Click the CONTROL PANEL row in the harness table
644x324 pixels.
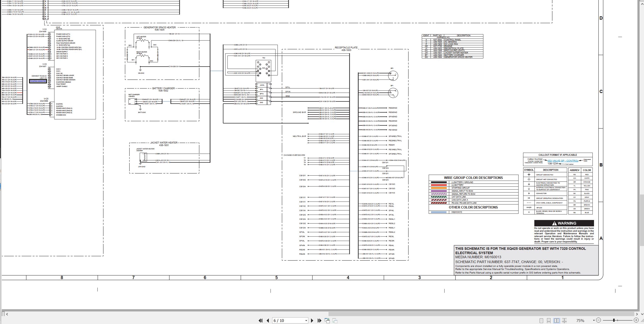click(452, 40)
